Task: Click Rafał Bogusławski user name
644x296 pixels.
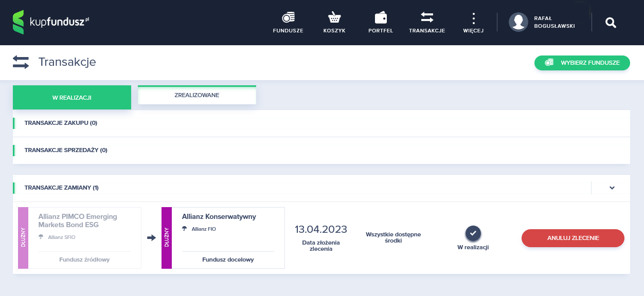Action: (x=554, y=22)
